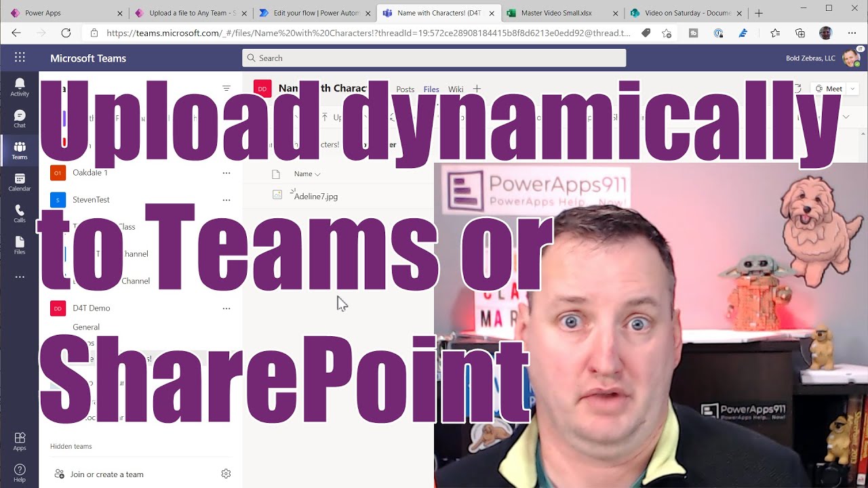Expand the Meet button dropdown arrow

[x=852, y=89]
